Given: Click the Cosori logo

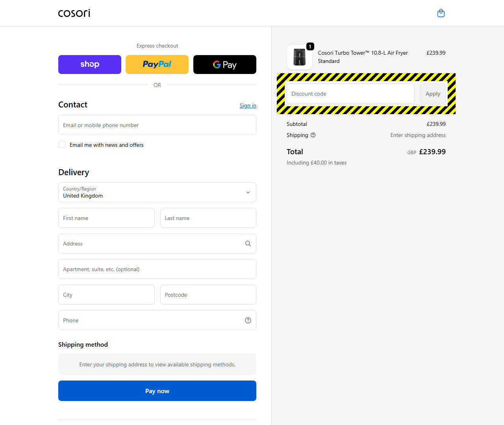Looking at the screenshot, I should [x=74, y=13].
